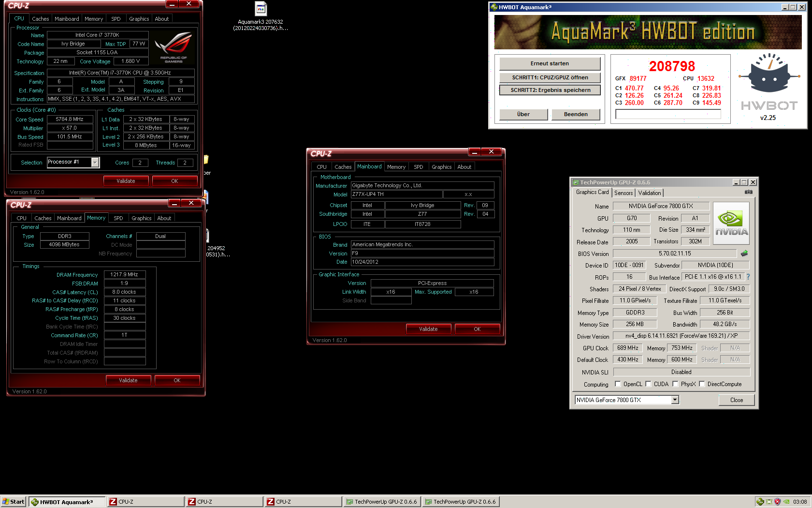
Task: Click the BIOS save icon in GPU-Z
Action: (744, 254)
